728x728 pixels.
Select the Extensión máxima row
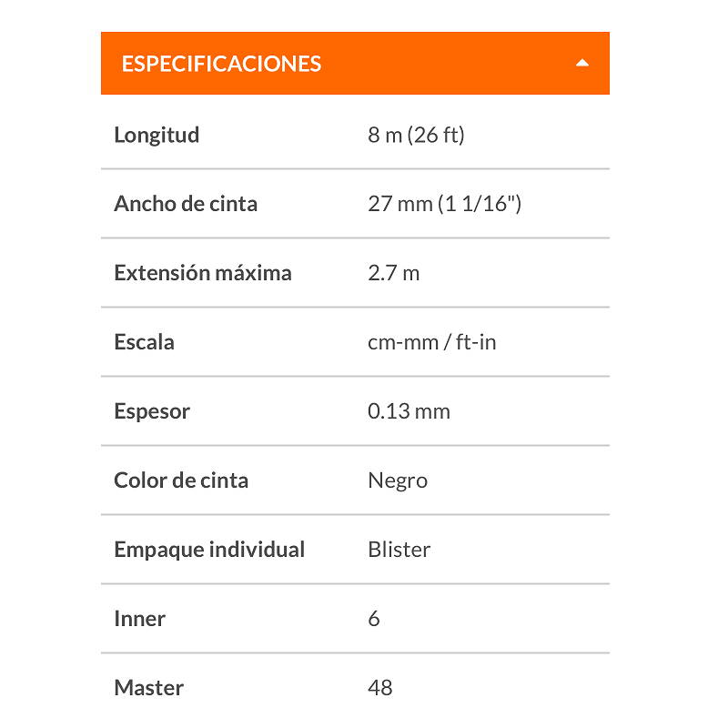202,273
